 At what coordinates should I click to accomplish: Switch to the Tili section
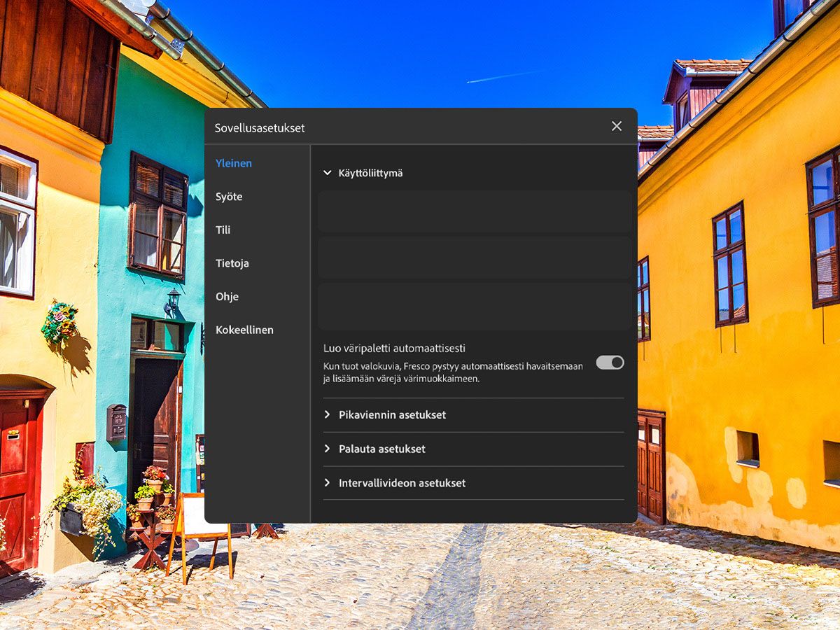(x=223, y=230)
